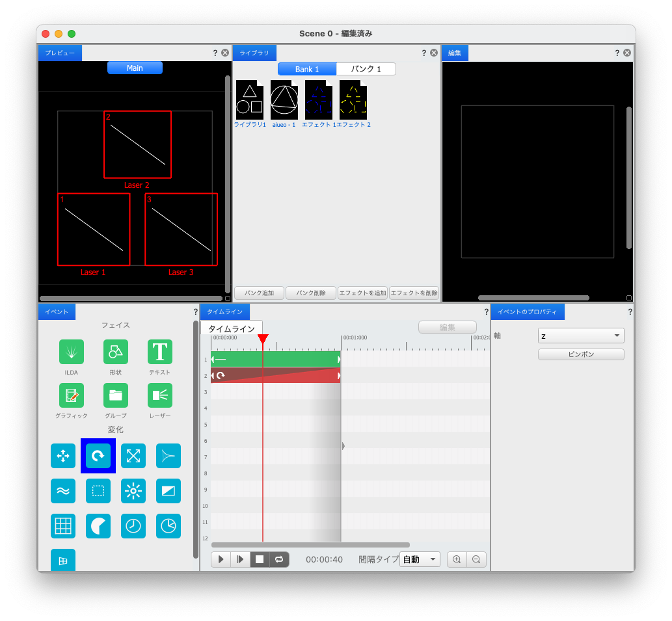Click the テキスト text event icon
Image resolution: width=672 pixels, height=621 pixels.
pos(160,352)
